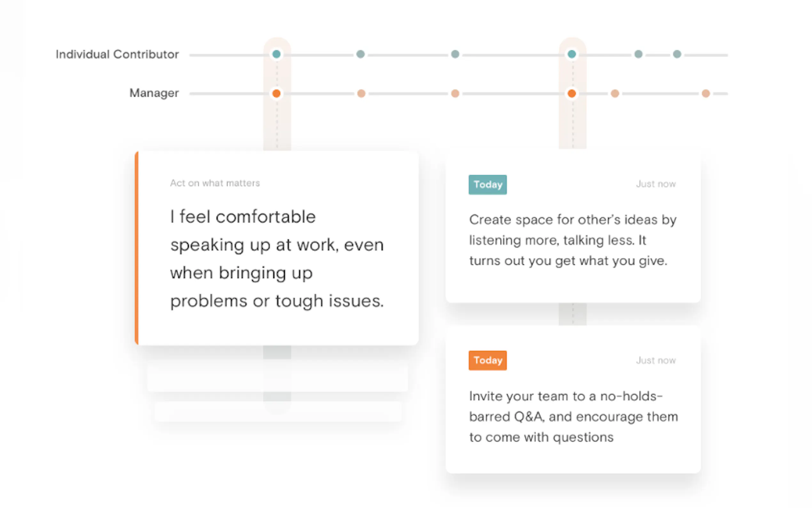The image size is (812, 508).
Task: Select the second teal dot on Individual Contributor timeline
Action: [x=360, y=54]
